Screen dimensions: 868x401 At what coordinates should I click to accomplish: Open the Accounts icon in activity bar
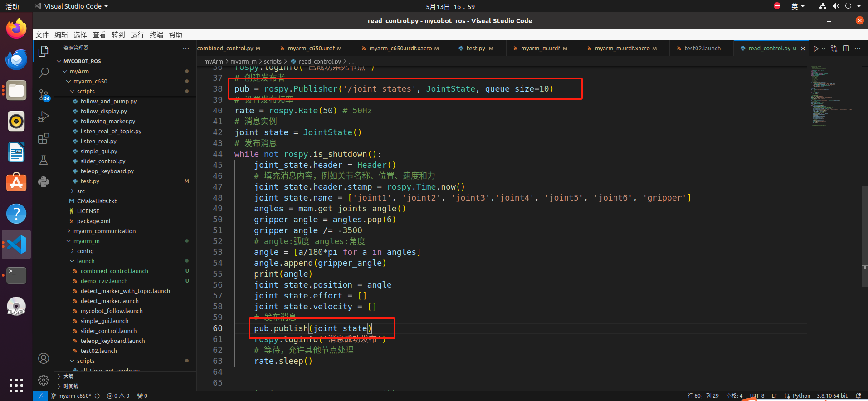coord(44,358)
